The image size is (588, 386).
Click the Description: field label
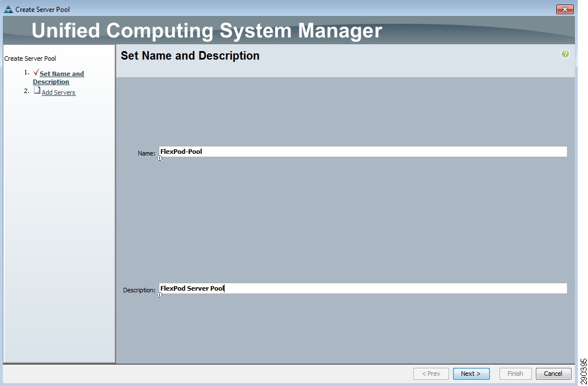[139, 290]
